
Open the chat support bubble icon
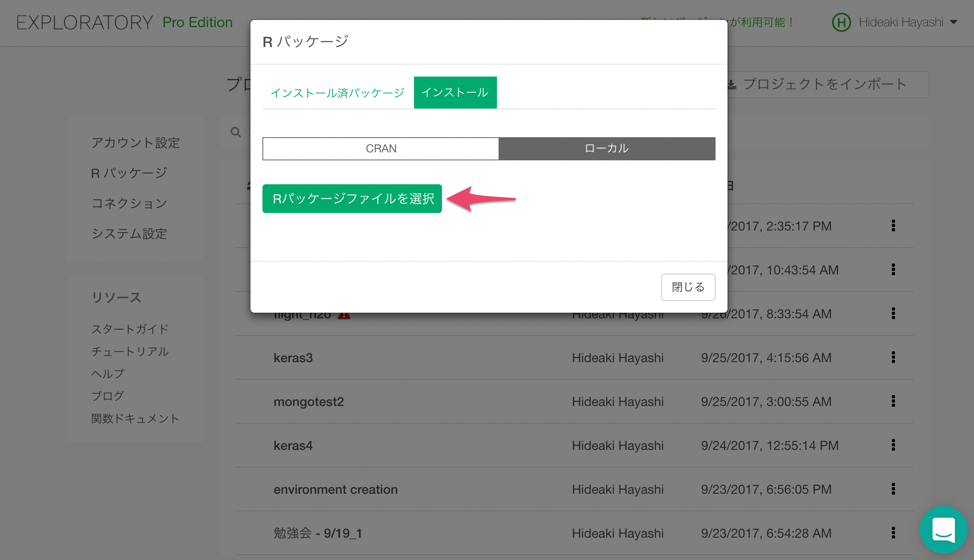pos(943,530)
